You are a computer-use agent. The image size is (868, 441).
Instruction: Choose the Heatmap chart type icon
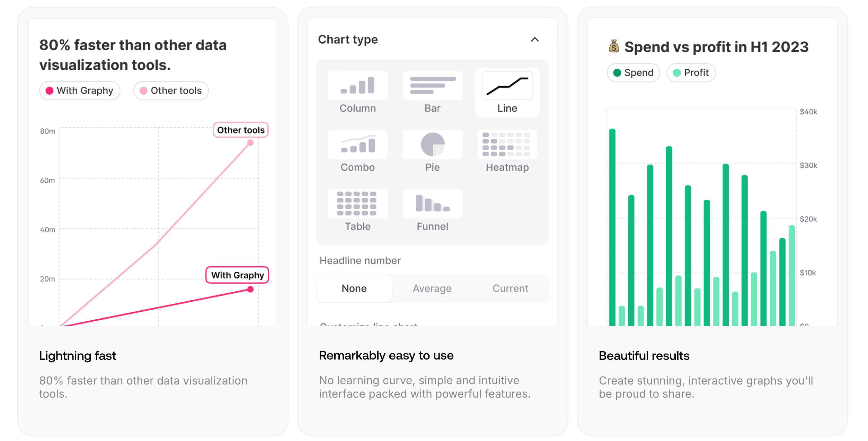(x=507, y=145)
